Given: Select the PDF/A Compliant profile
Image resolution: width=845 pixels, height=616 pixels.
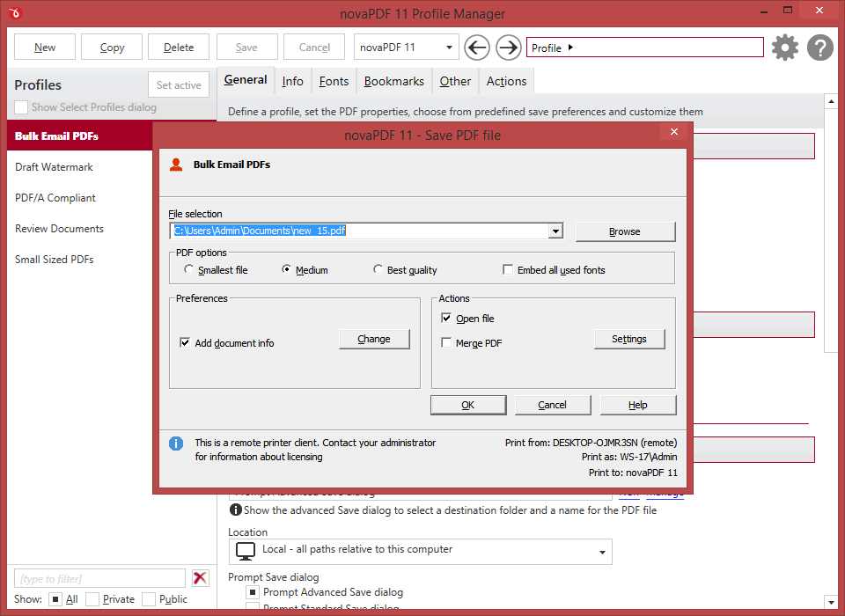Looking at the screenshot, I should pyautogui.click(x=80, y=198).
